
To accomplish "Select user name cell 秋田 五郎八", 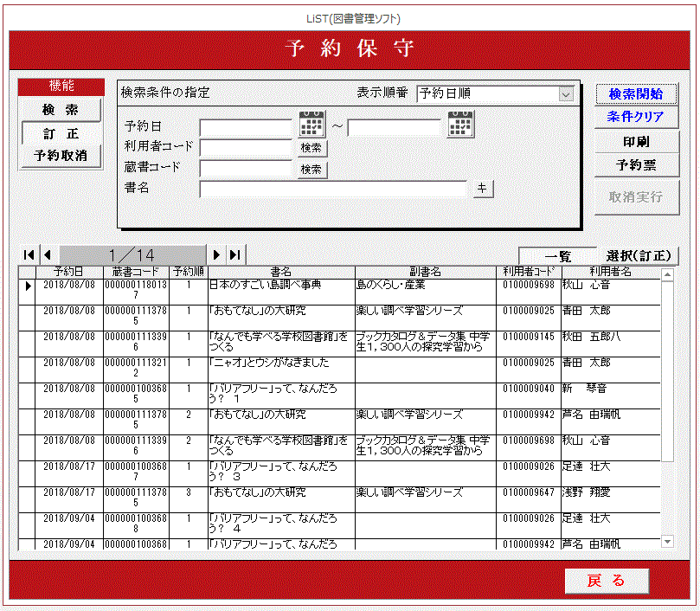I will pyautogui.click(x=610, y=344).
